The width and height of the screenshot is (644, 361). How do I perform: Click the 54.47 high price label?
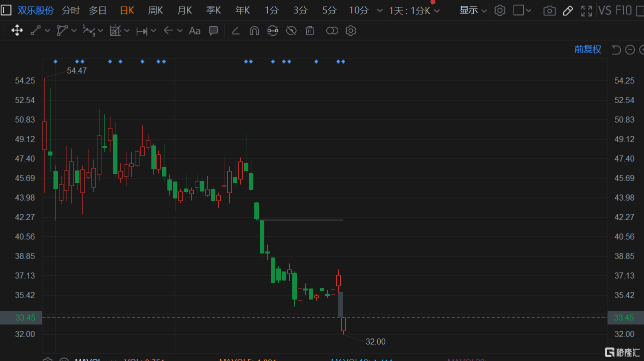(77, 71)
